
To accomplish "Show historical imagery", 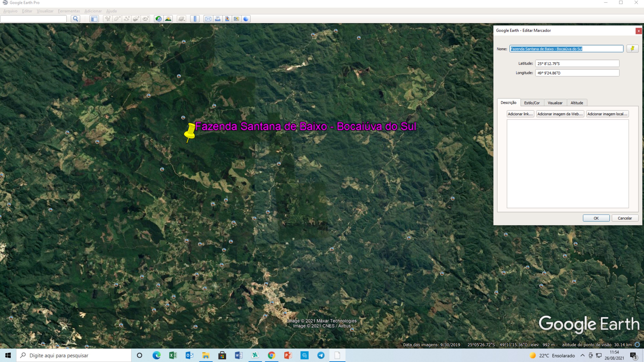I will [158, 19].
